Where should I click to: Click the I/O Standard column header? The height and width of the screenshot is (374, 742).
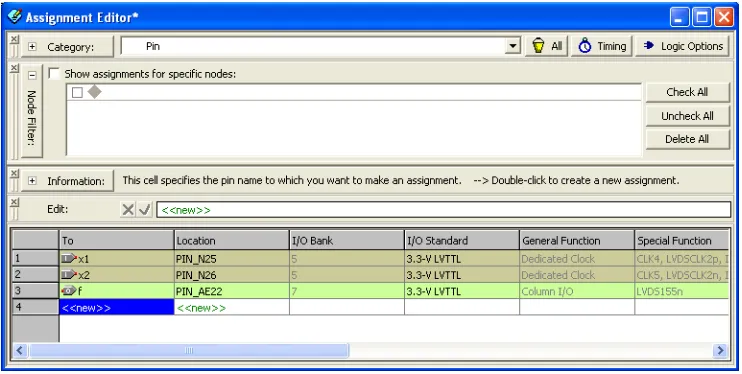coord(462,240)
